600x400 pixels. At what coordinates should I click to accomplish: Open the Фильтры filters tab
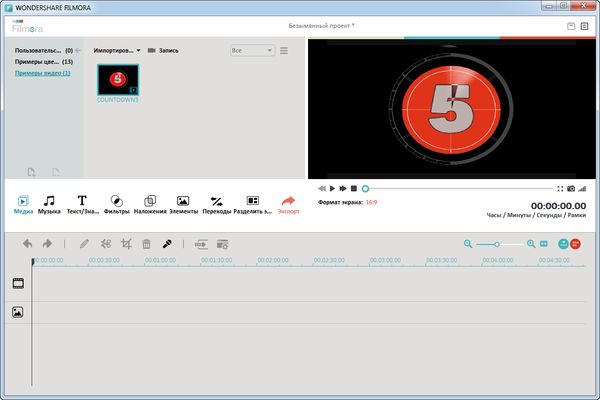[x=116, y=204]
